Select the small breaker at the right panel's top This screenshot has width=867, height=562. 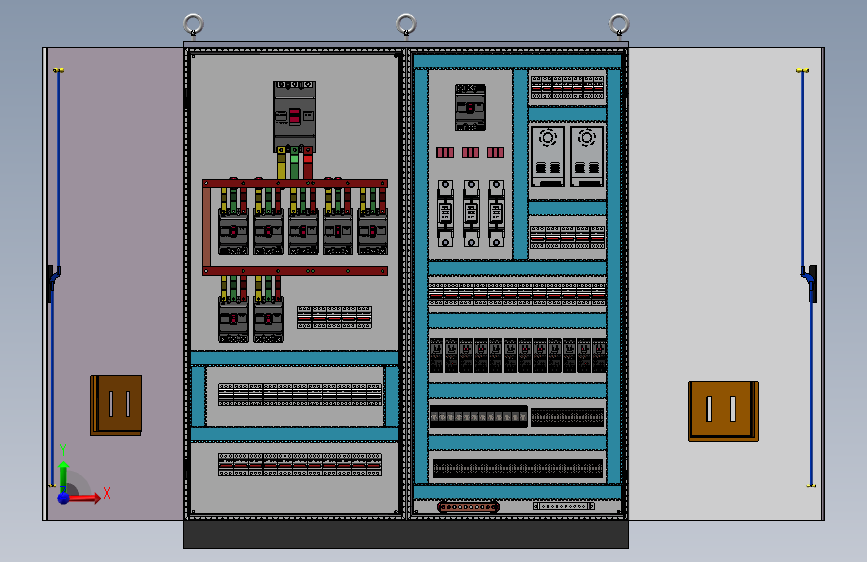[x=471, y=107]
